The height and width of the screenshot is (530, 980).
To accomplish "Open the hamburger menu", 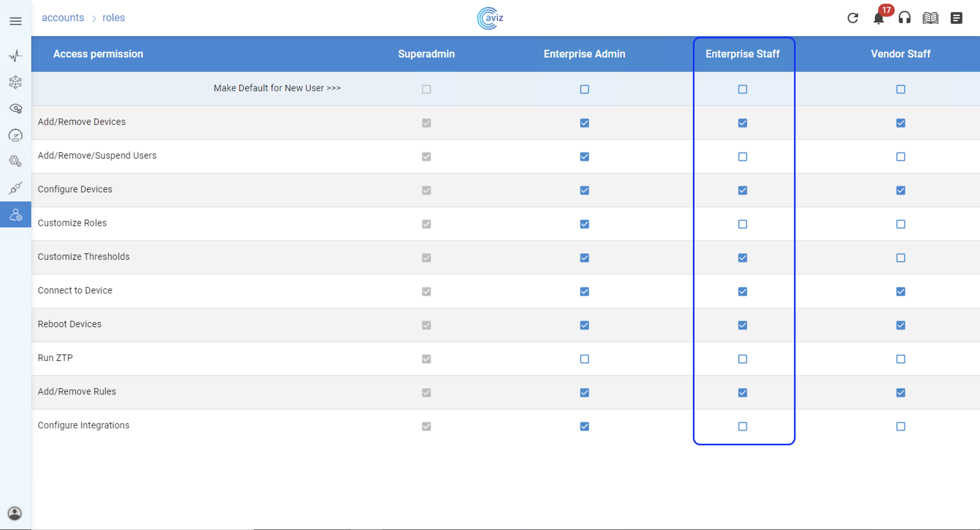I will pos(16,21).
